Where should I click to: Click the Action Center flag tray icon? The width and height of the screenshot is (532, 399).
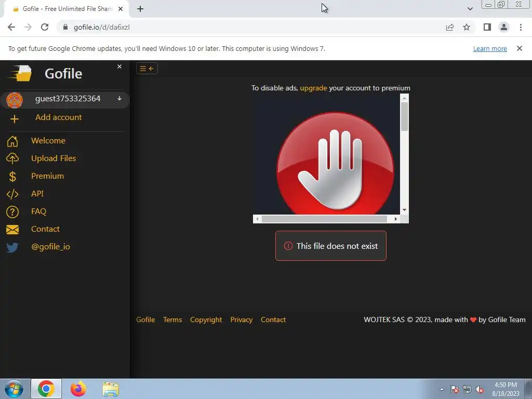pos(454,390)
